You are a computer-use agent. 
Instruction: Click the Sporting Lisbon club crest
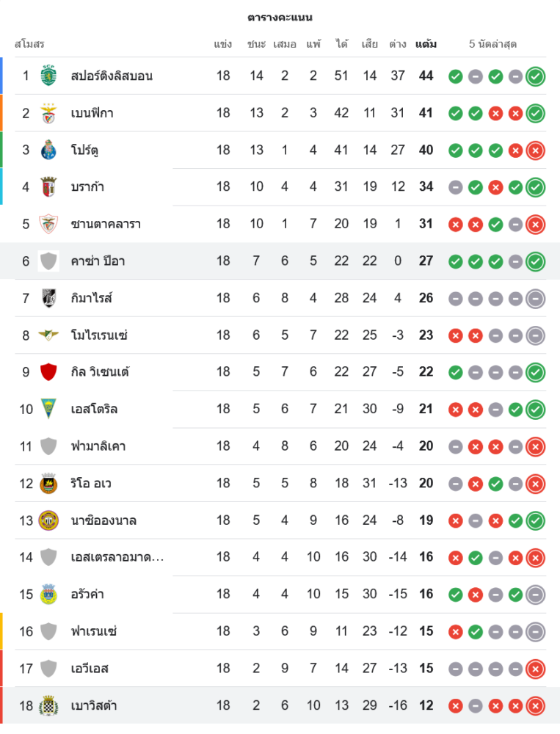coord(48,76)
